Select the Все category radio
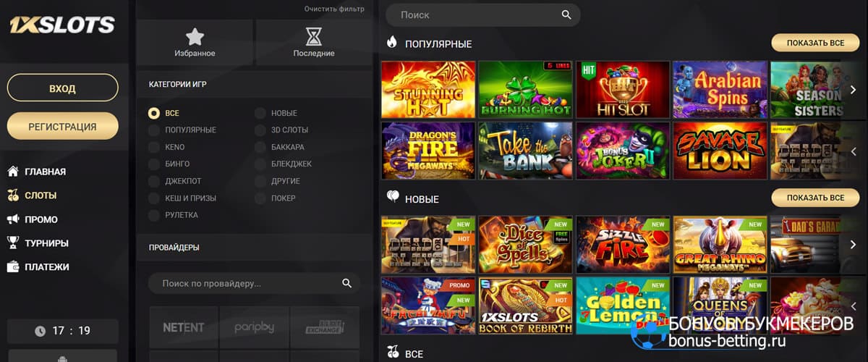The image size is (868, 362). pos(154,113)
